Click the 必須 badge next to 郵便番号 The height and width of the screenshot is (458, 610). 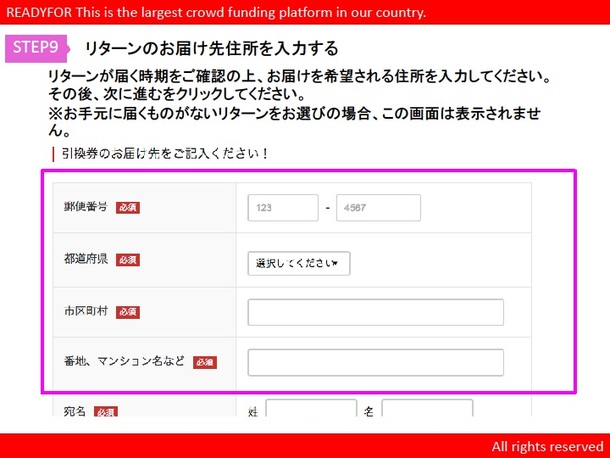click(128, 208)
